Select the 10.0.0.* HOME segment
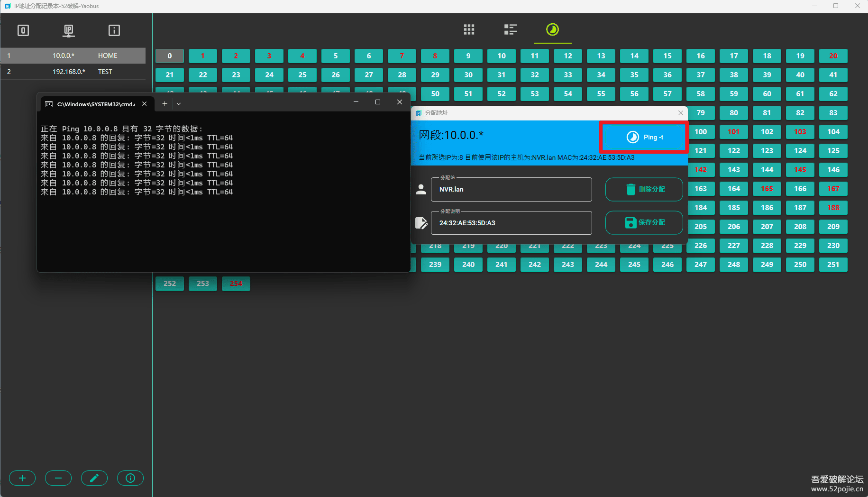 point(73,55)
